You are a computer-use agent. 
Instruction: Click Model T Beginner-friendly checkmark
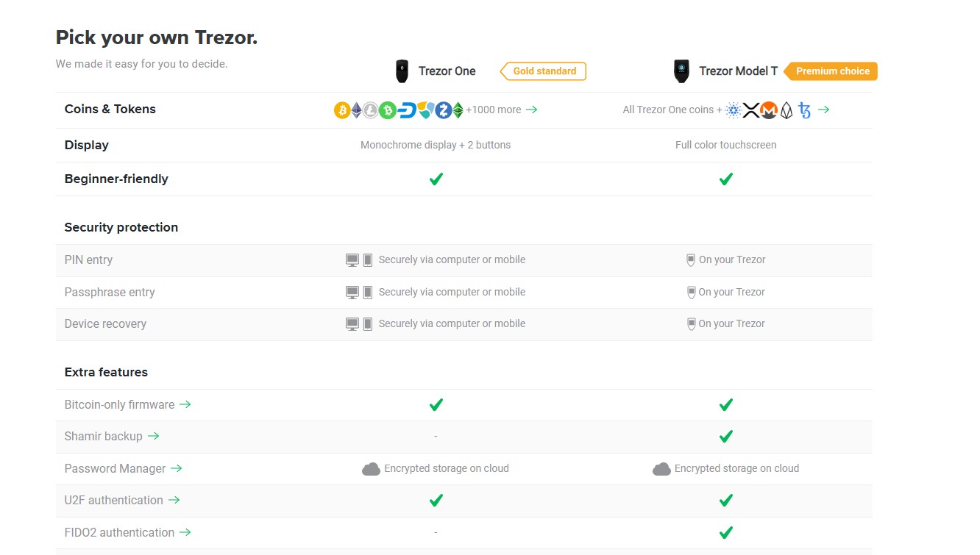click(x=726, y=179)
